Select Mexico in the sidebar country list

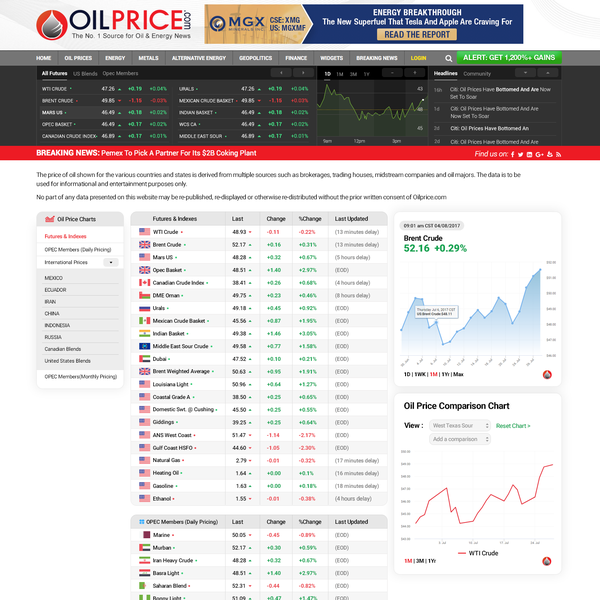54,278
